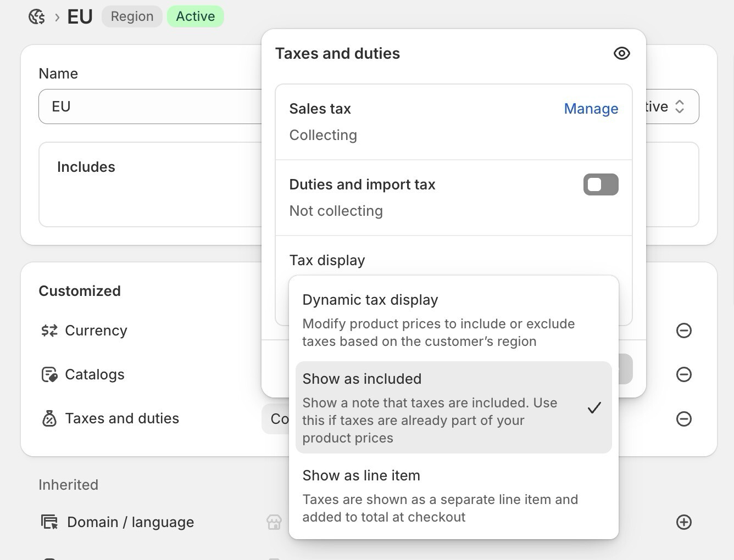
Task: Click the Region badge beside EU
Action: point(132,16)
